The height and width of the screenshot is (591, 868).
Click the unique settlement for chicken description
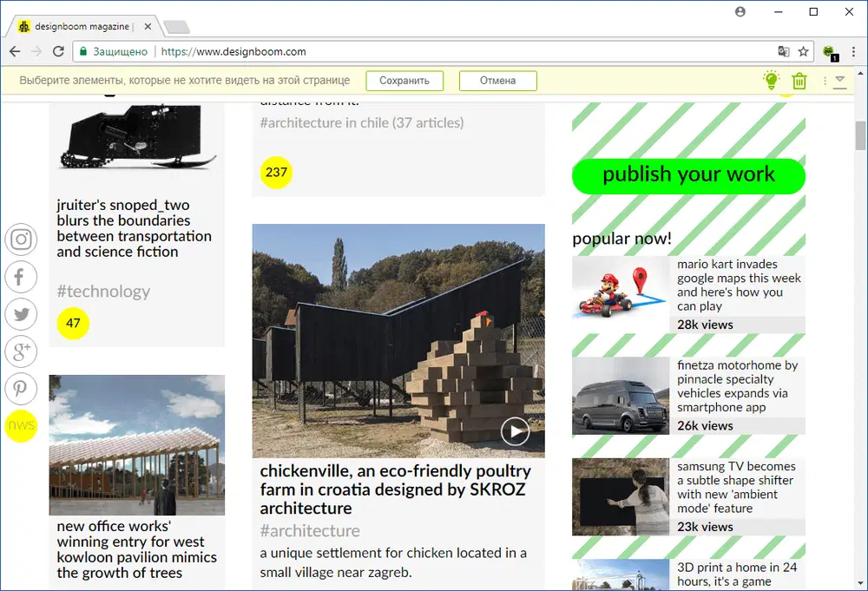pyautogui.click(x=393, y=562)
